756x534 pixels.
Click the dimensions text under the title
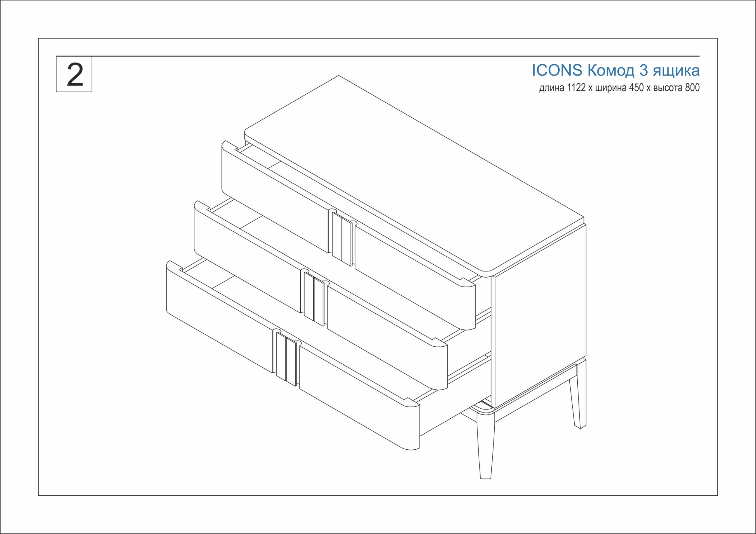(x=619, y=88)
